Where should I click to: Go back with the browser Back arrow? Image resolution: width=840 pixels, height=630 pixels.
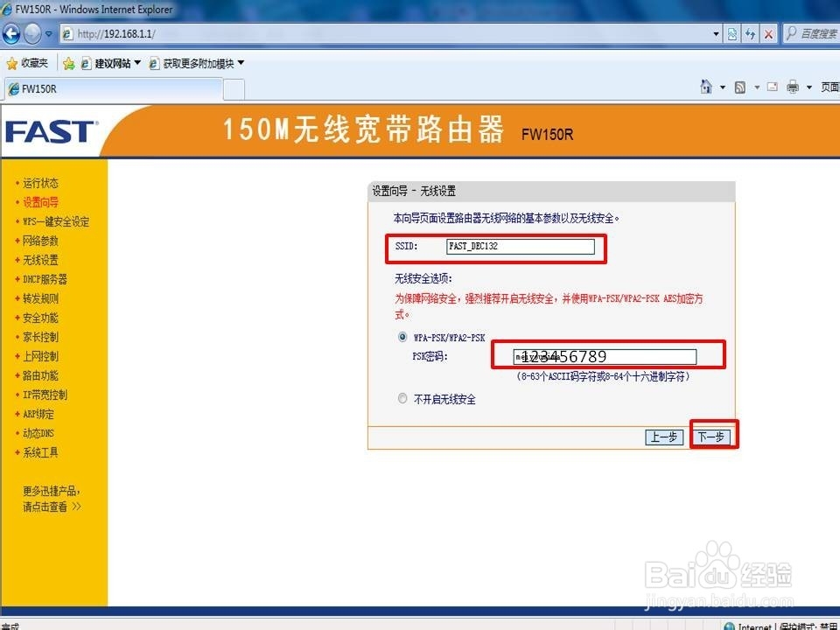coord(11,34)
